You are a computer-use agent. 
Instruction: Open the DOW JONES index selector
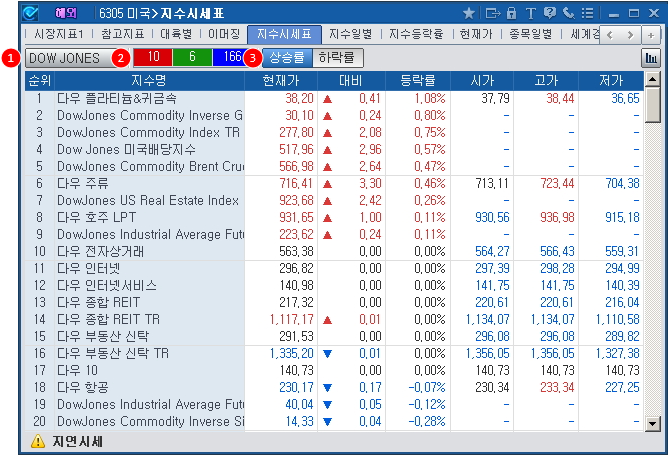click(71, 58)
